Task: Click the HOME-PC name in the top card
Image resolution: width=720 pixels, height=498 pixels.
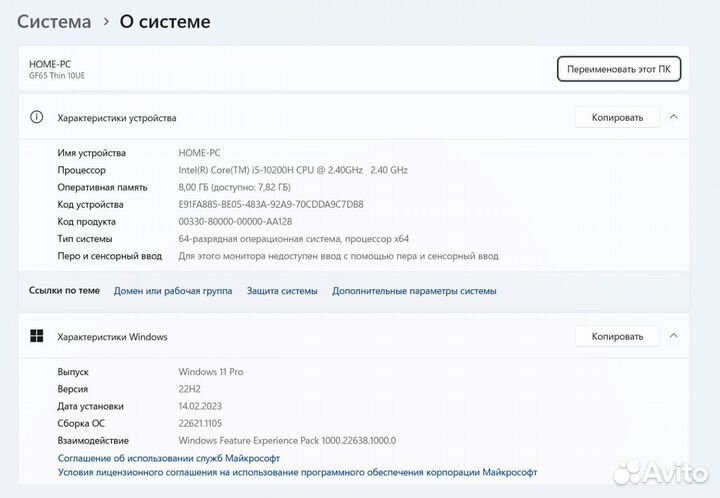Action: click(50, 64)
